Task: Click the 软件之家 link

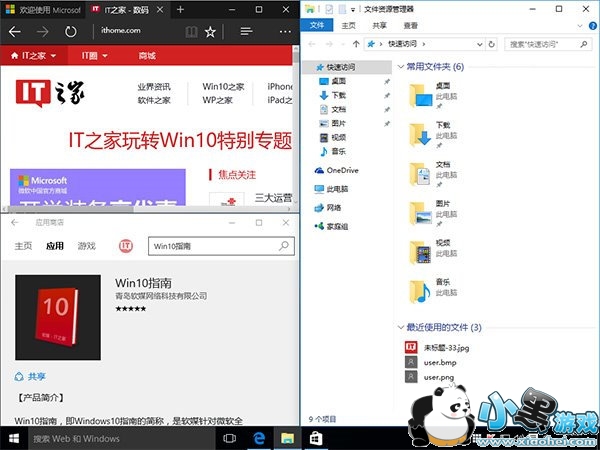Action: pos(154,100)
